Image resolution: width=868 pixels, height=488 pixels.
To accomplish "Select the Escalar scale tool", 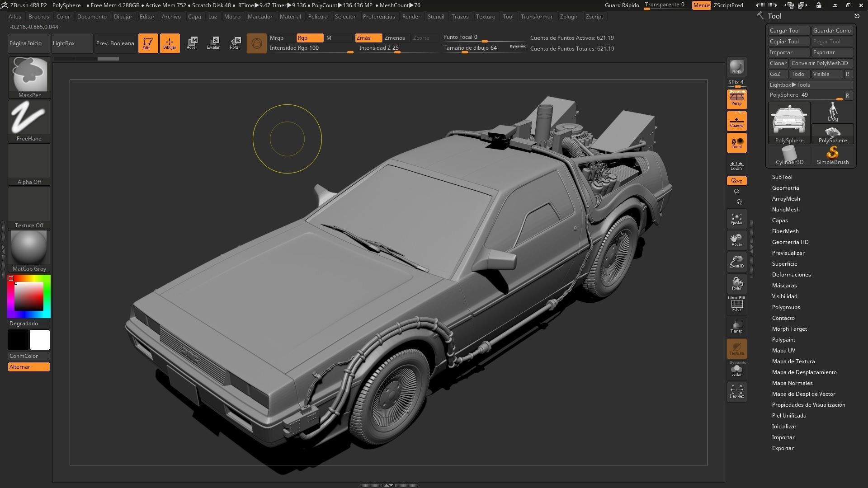I will pos(213,43).
